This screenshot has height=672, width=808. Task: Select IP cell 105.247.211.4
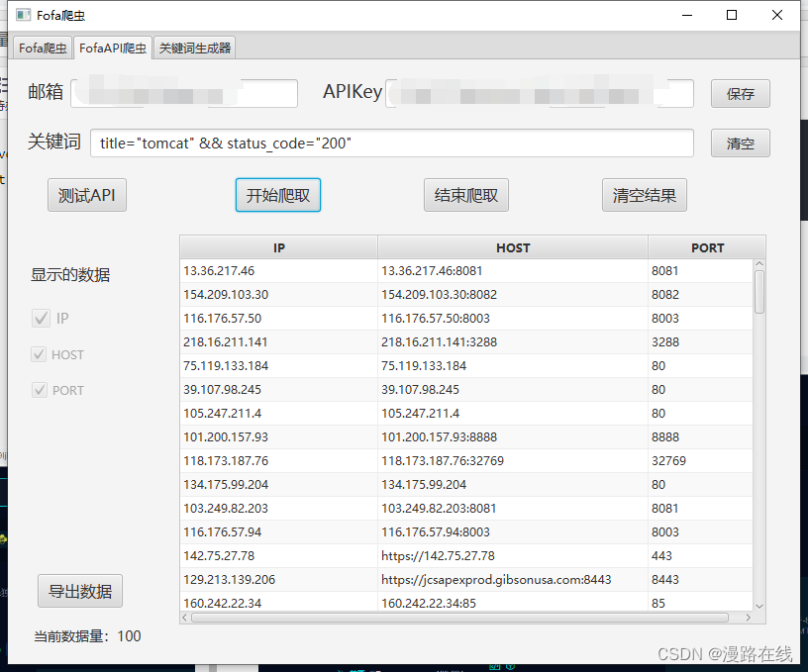279,413
